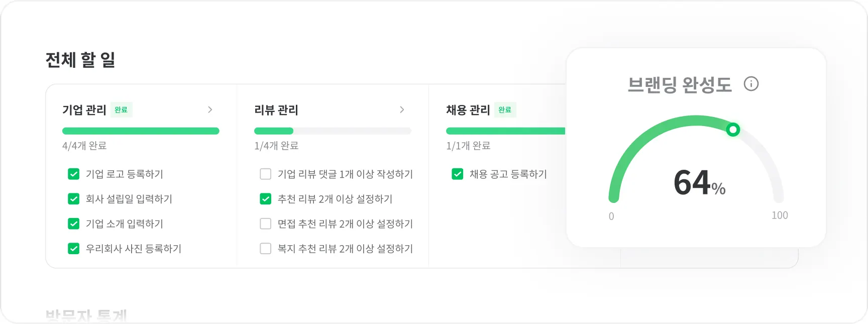Check 기업 리뷰 댓글 1개 이상 작성하기
The width and height of the screenshot is (868, 324).
tap(266, 174)
